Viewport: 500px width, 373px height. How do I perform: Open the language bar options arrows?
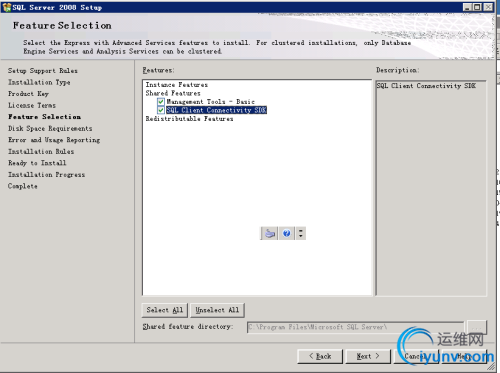pos(301,233)
